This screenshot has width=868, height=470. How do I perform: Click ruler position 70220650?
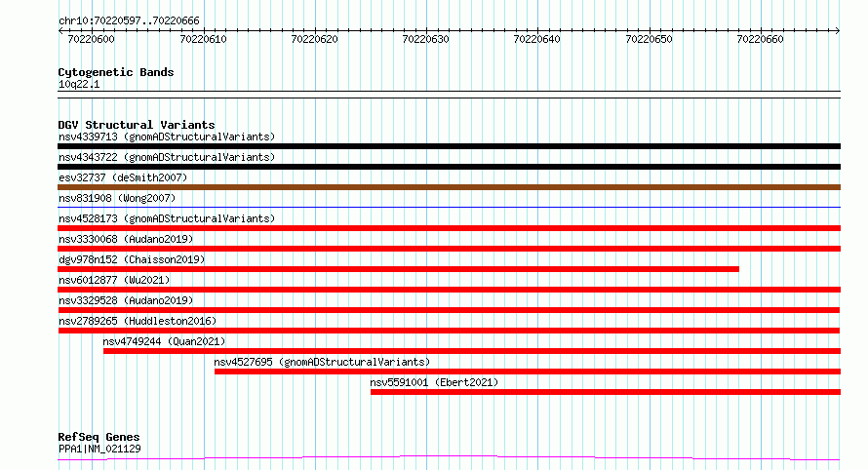pos(649,39)
